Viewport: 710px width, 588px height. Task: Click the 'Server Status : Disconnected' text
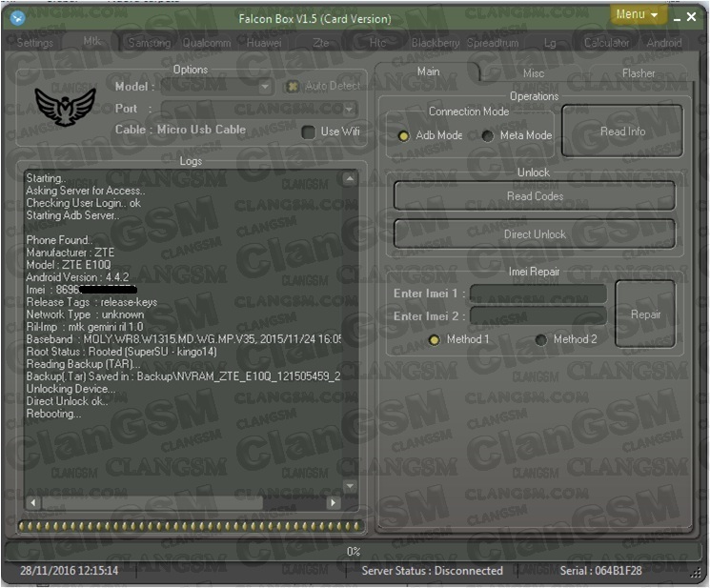click(432, 571)
